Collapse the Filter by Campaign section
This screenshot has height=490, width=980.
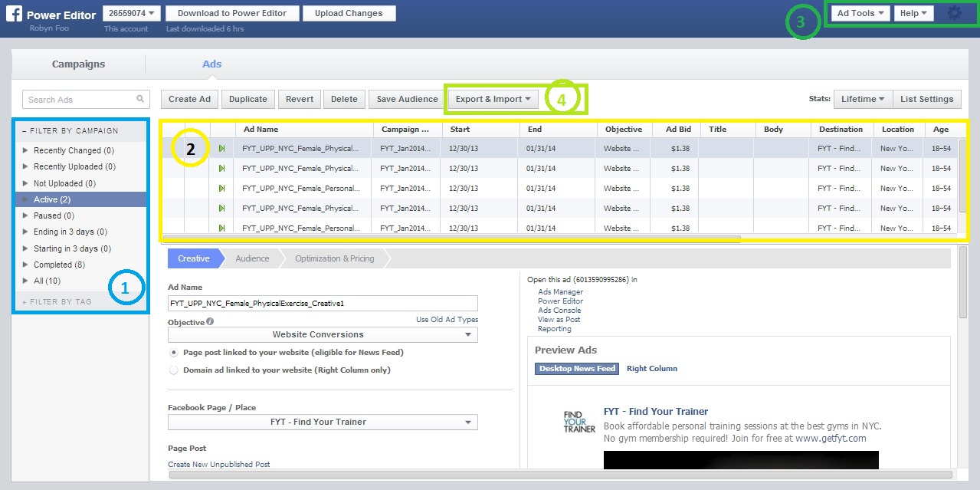(70, 131)
